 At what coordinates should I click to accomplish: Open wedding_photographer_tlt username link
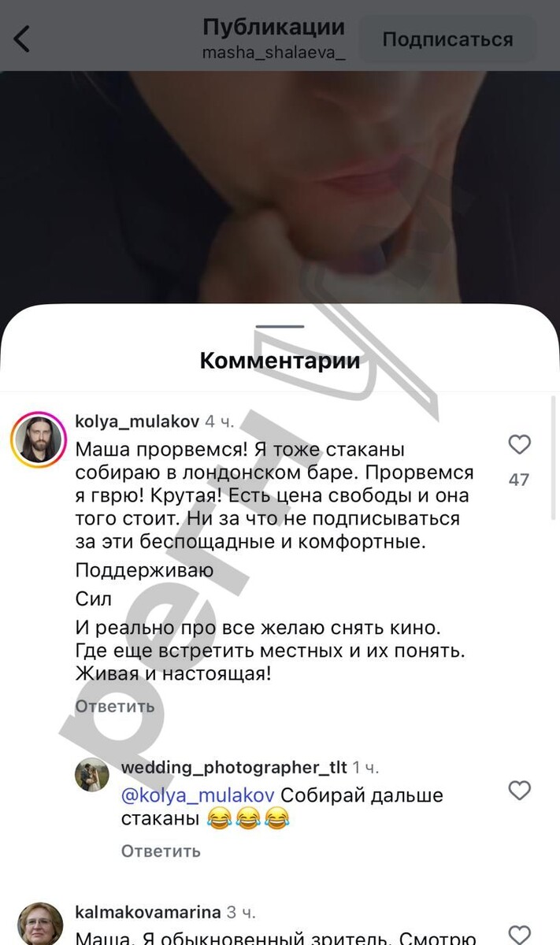click(x=235, y=767)
